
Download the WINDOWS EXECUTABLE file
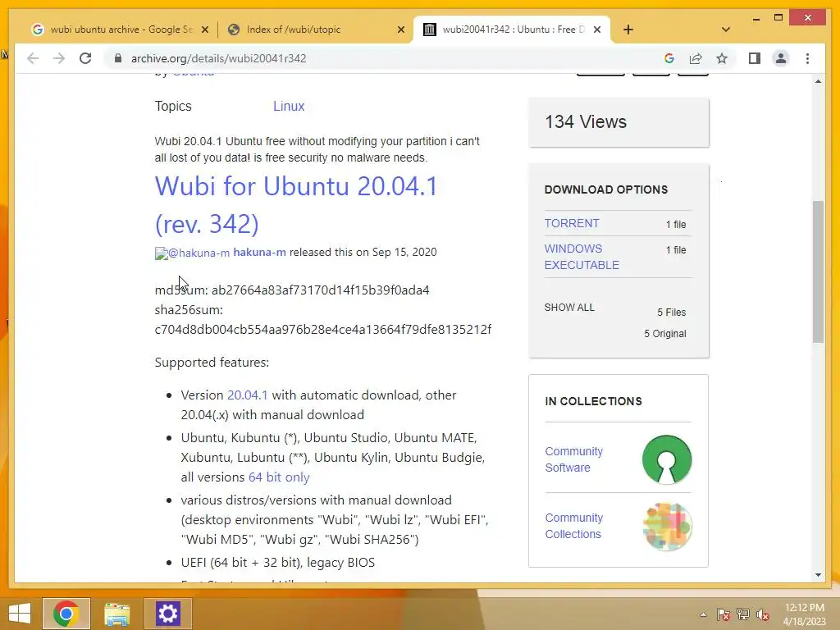tap(582, 257)
